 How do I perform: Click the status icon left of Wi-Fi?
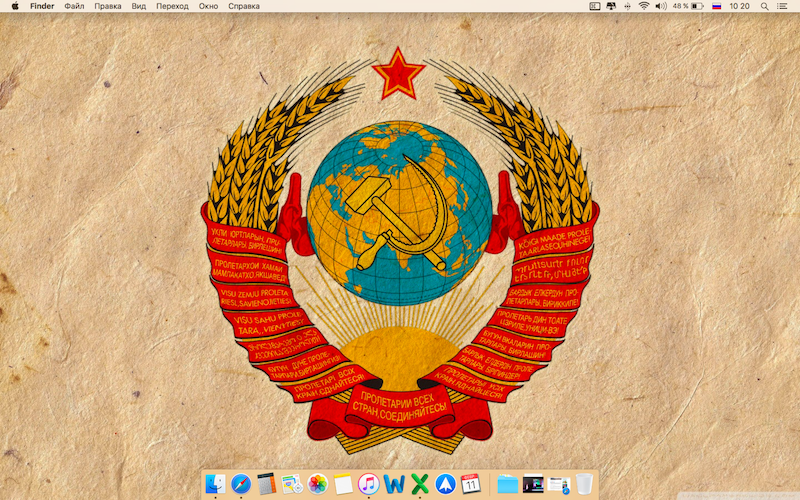(627, 6)
